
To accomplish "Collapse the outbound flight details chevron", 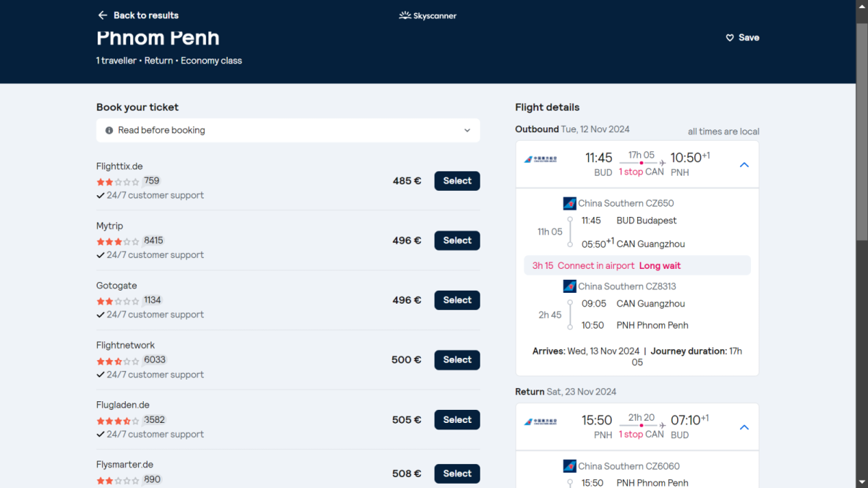I will tap(744, 165).
